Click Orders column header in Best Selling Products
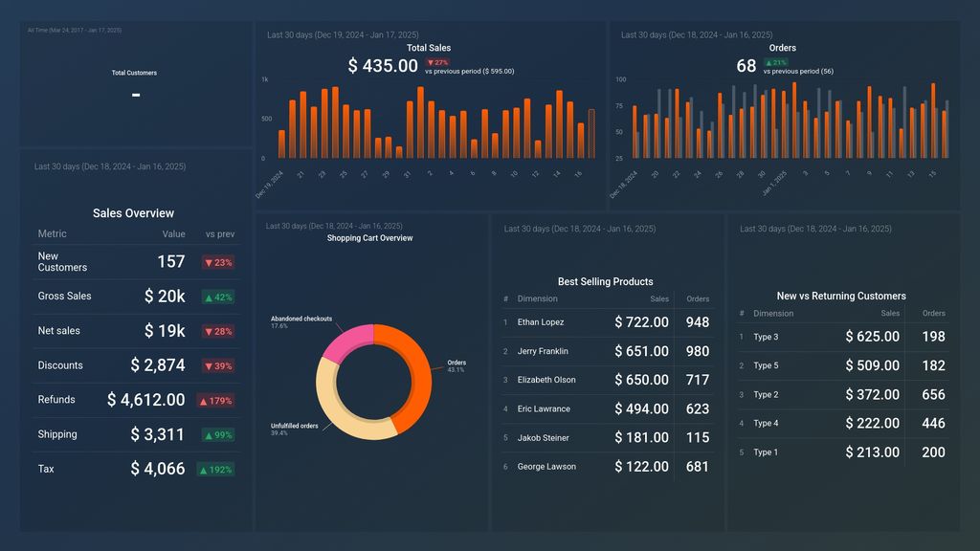Viewport: 980px width, 551px height. click(698, 298)
